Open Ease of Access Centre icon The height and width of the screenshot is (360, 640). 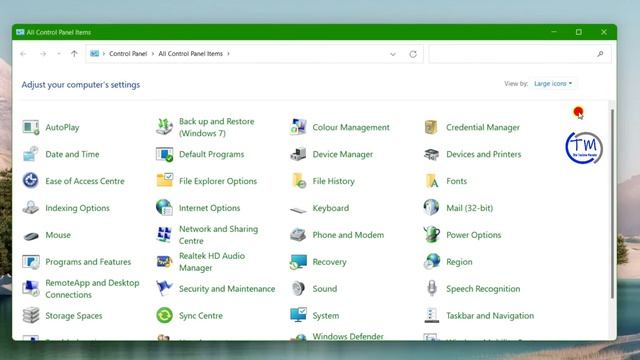[x=31, y=181]
